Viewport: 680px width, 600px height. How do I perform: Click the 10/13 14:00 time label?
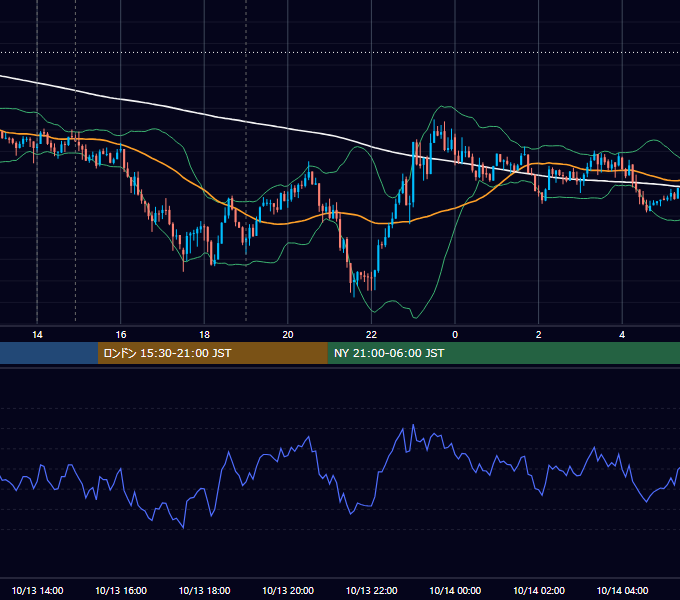coord(37,590)
